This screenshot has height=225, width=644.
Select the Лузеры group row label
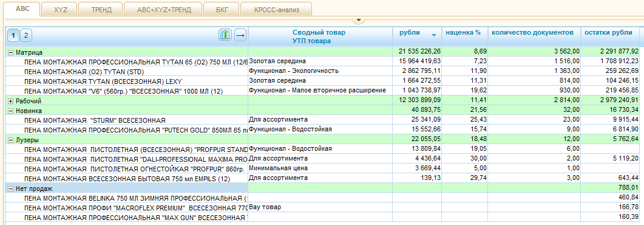[27, 140]
